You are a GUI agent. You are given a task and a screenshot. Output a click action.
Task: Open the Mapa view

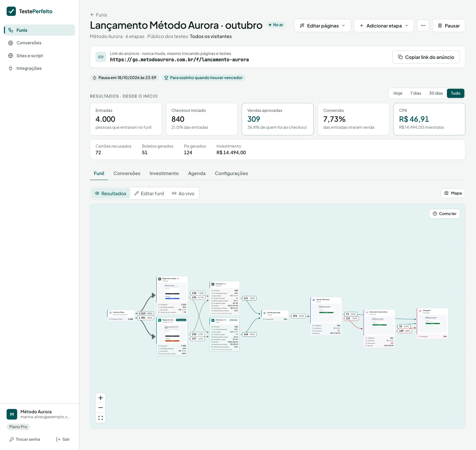pyautogui.click(x=453, y=193)
